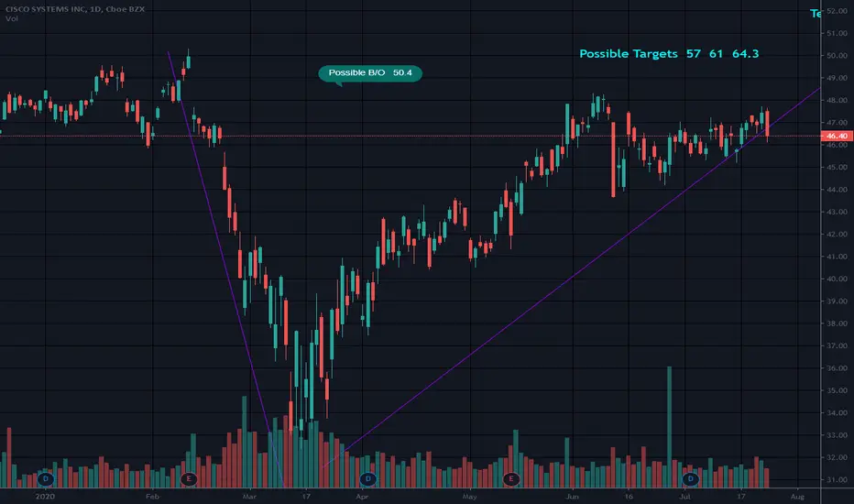Select the Vol indicator label
The width and height of the screenshot is (854, 504).
point(11,18)
